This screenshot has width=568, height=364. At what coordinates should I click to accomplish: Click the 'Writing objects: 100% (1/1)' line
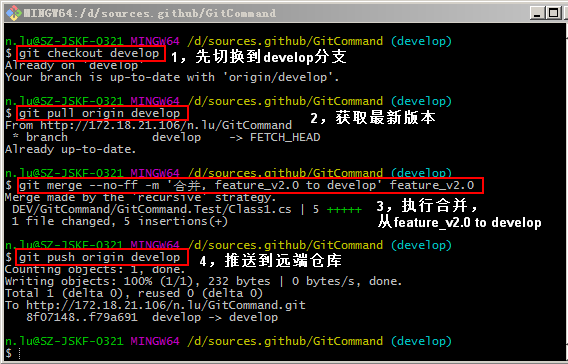(x=203, y=281)
